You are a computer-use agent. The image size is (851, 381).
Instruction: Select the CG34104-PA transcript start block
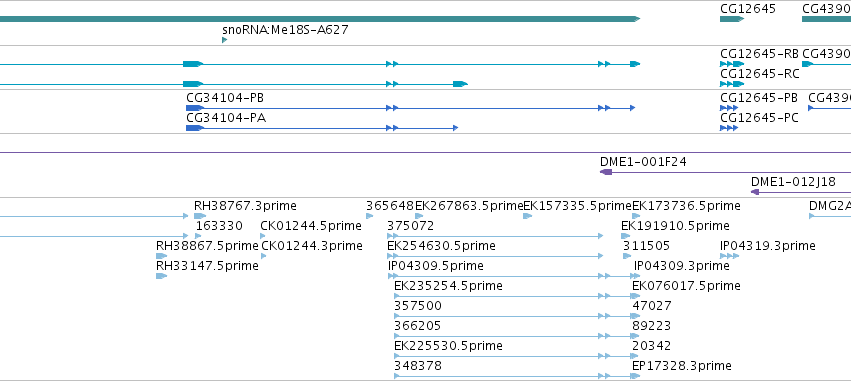point(194,128)
